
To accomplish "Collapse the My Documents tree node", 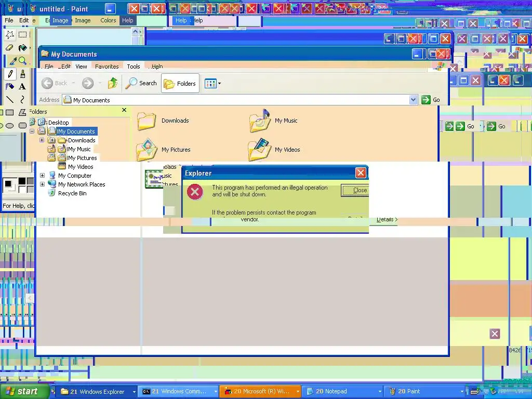I will [32, 131].
